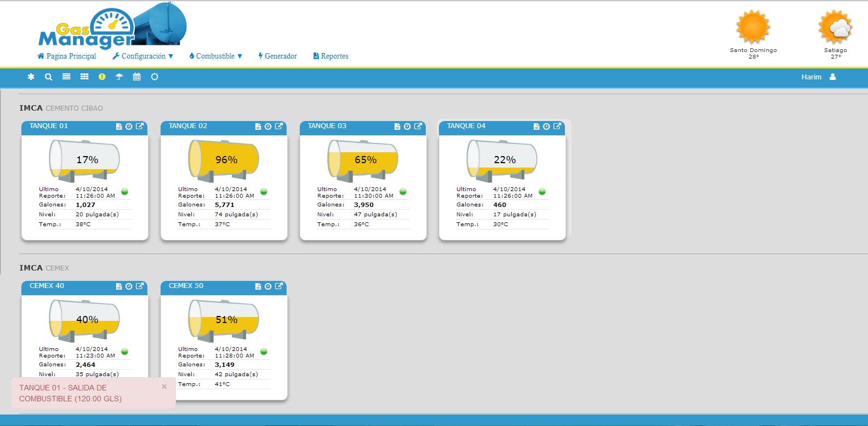
Task: Click the umbrella icon in toolbar
Action: [x=119, y=77]
